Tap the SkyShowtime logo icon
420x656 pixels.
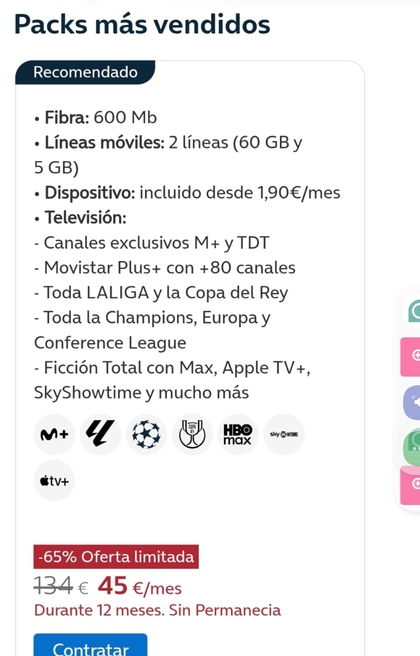click(x=284, y=434)
